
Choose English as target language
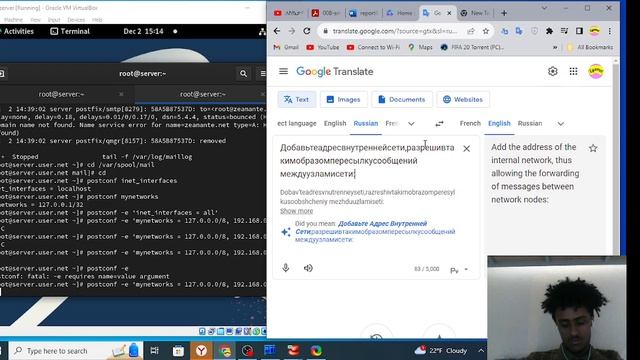(x=499, y=123)
